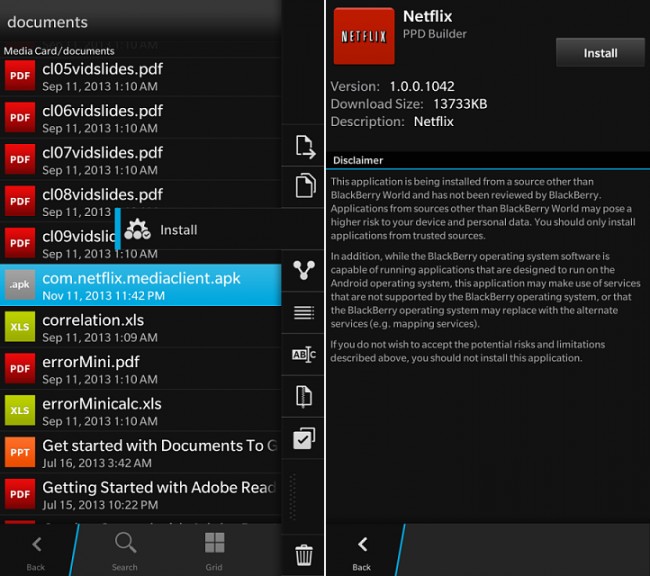650x576 pixels.
Task: Open errorMinicalc.xls
Action: (x=141, y=411)
